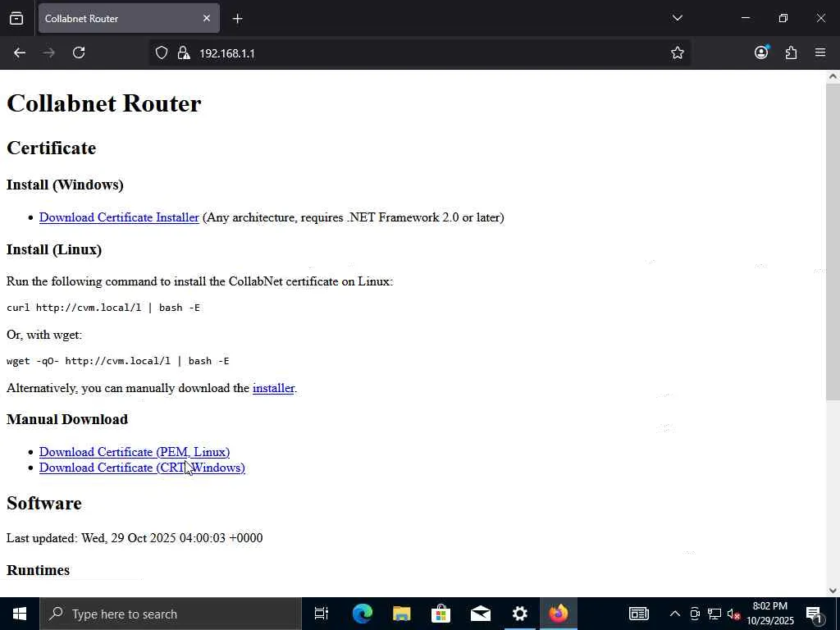The image size is (840, 630).
Task: Close the Collabnet Router tab
Action: (x=207, y=18)
